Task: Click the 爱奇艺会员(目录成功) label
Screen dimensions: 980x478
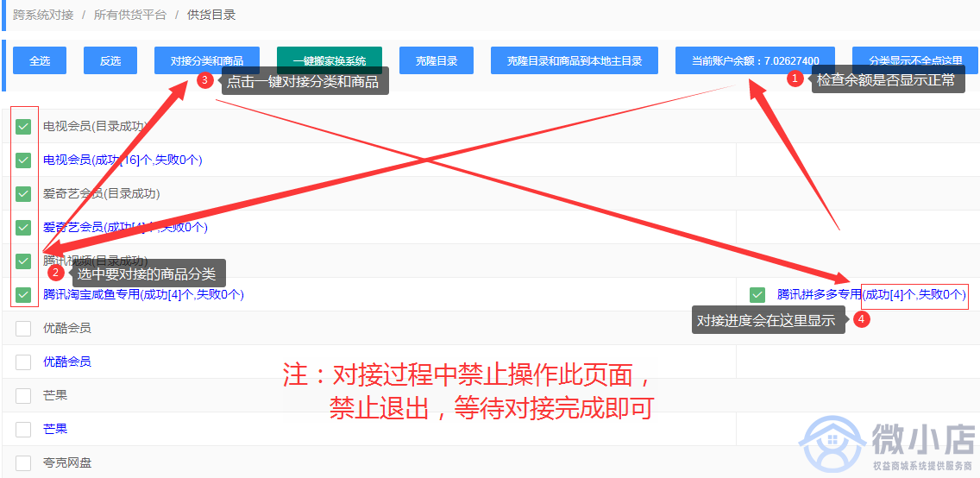Action: [x=101, y=193]
